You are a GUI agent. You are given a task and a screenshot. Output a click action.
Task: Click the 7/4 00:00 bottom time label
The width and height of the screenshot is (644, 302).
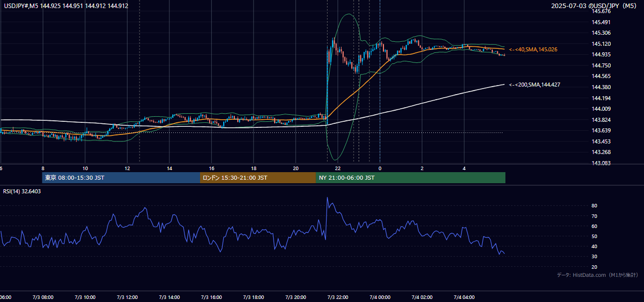pos(380,297)
